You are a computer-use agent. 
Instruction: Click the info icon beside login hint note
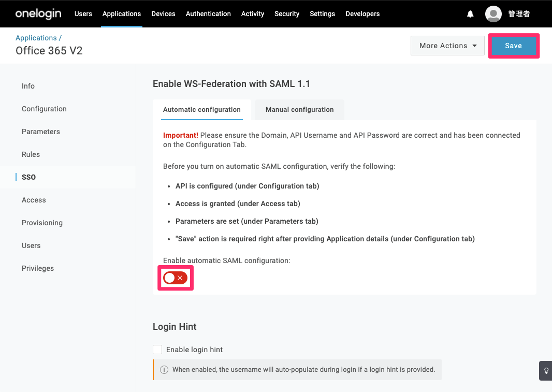[x=164, y=370]
